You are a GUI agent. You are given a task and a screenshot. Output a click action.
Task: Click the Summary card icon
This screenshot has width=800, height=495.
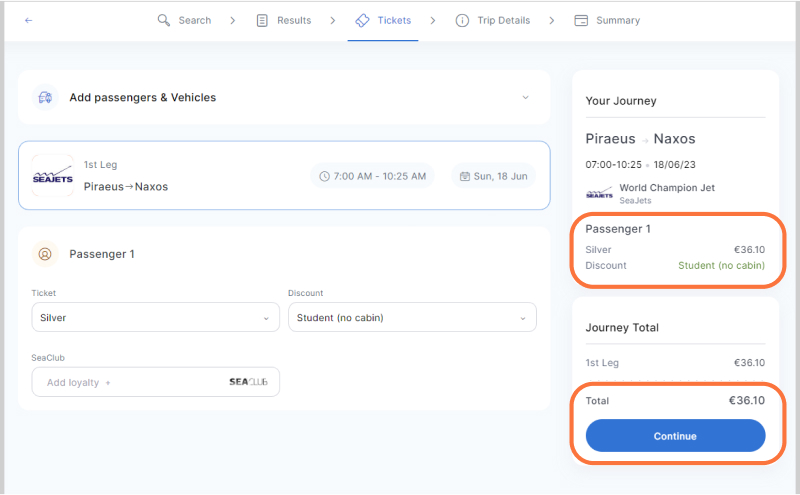coord(581,20)
